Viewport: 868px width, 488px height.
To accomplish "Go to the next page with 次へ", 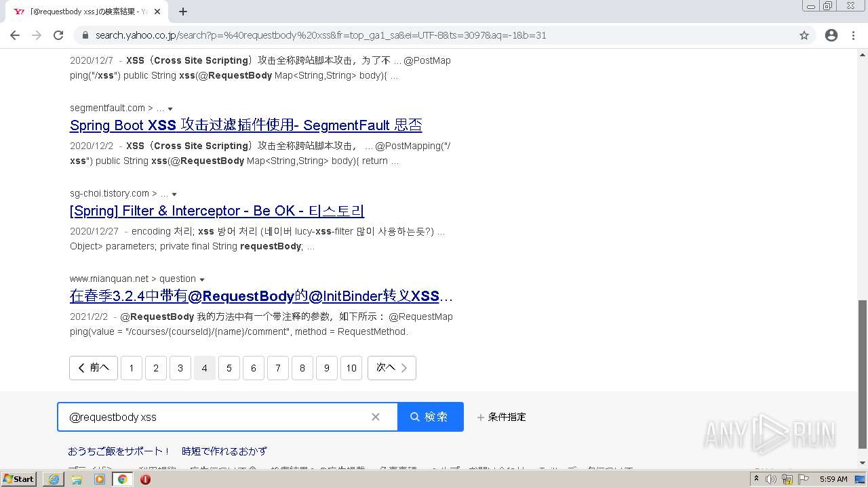I will (x=392, y=368).
